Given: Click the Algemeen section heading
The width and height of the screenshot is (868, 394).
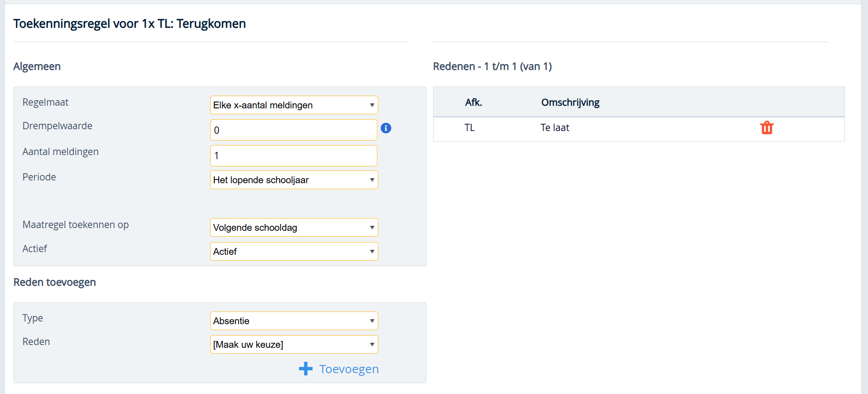Looking at the screenshot, I should tap(37, 67).
